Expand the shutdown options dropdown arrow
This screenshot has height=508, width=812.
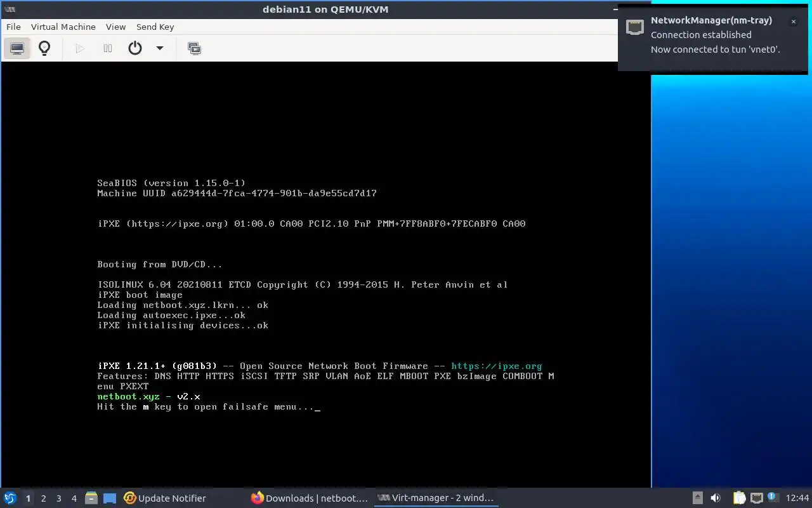pos(160,48)
